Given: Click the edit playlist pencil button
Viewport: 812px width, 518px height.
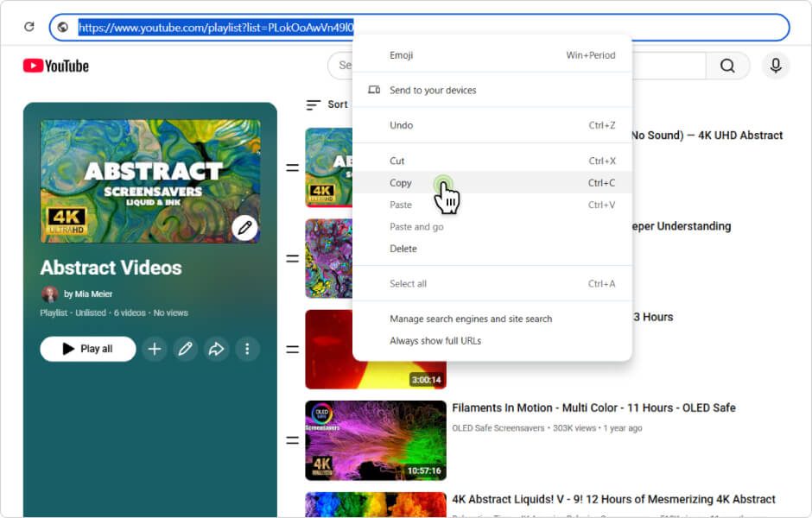Looking at the screenshot, I should (x=185, y=349).
